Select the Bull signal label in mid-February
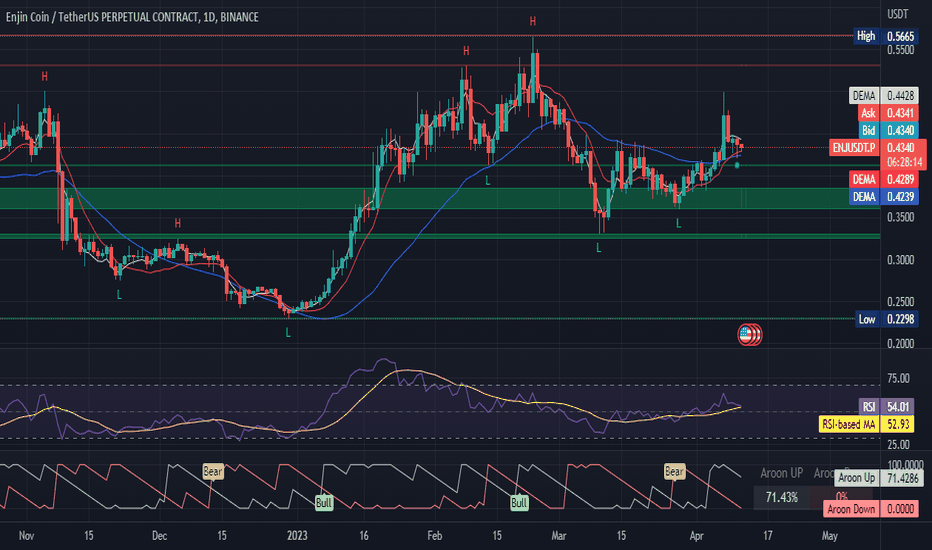The height and width of the screenshot is (550, 932). [519, 503]
